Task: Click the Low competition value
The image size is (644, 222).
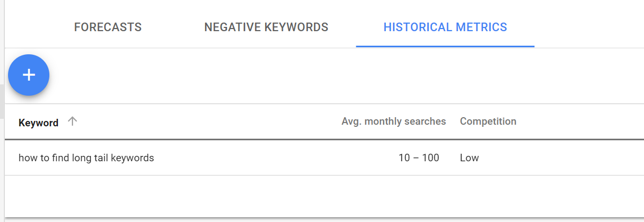Action: (x=469, y=158)
